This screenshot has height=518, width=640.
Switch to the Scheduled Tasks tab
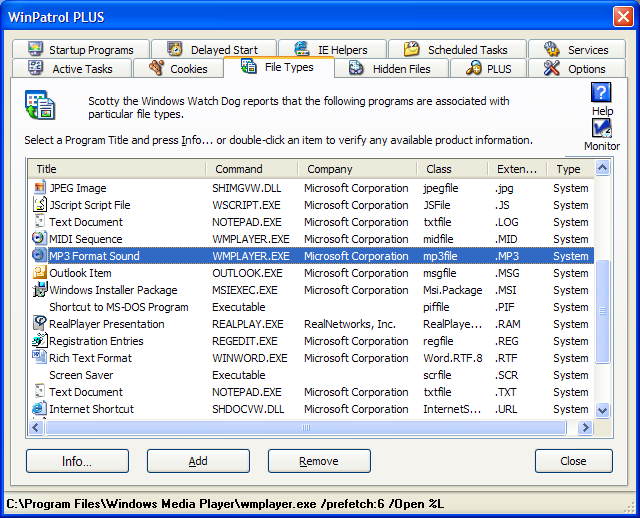point(455,50)
